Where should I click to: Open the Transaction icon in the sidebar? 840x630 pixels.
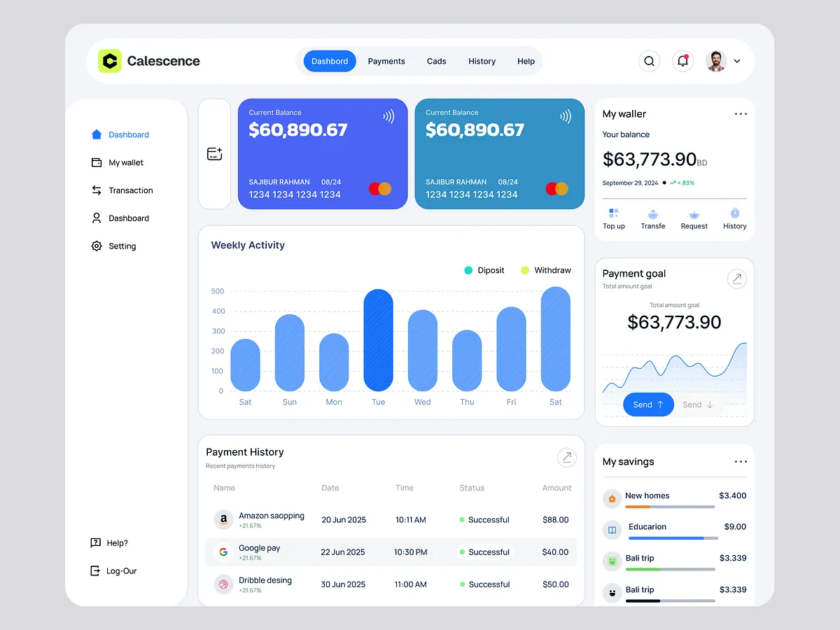point(97,190)
